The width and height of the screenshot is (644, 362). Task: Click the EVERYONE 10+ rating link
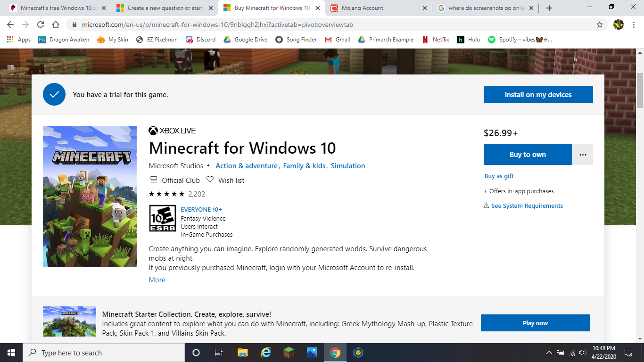point(201,209)
